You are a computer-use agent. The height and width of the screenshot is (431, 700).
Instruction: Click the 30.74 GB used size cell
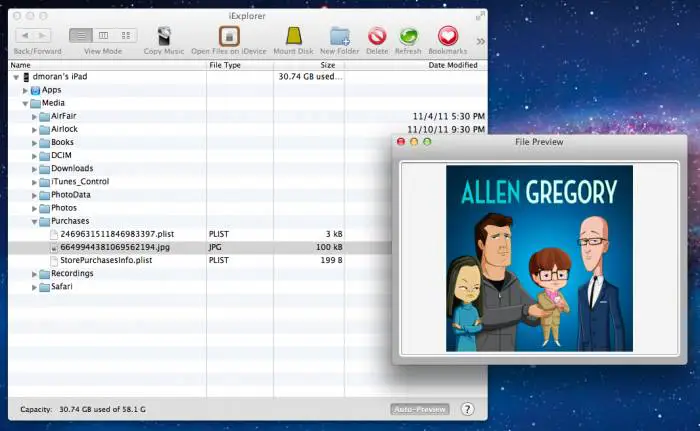310,77
